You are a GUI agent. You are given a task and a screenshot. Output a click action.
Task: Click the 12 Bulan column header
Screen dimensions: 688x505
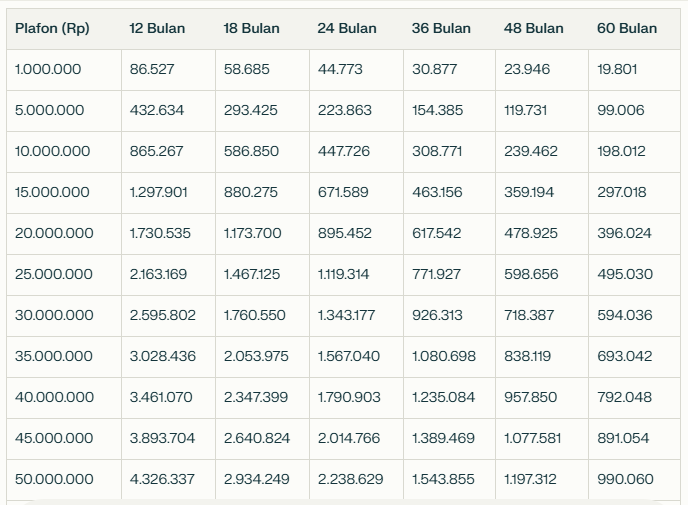[x=157, y=28]
